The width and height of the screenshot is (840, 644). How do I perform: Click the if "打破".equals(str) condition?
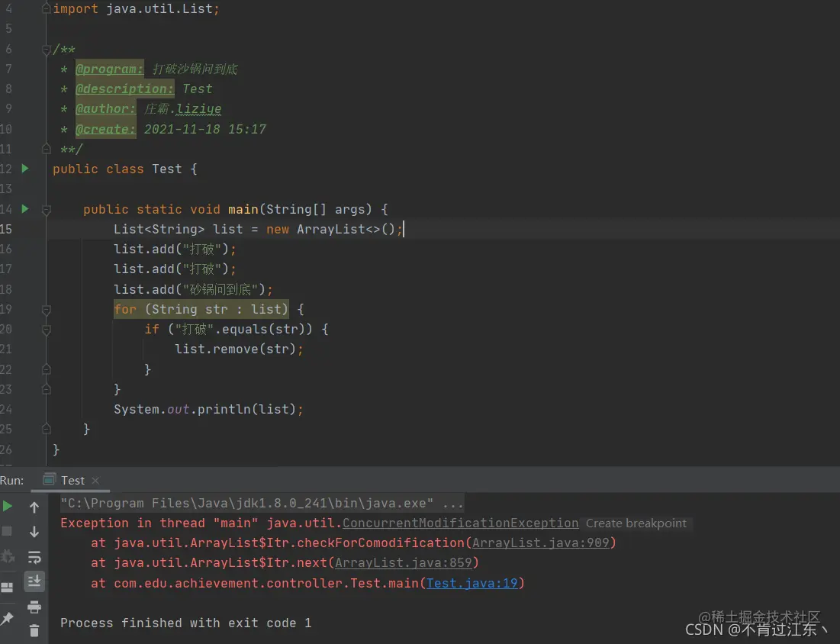click(236, 329)
